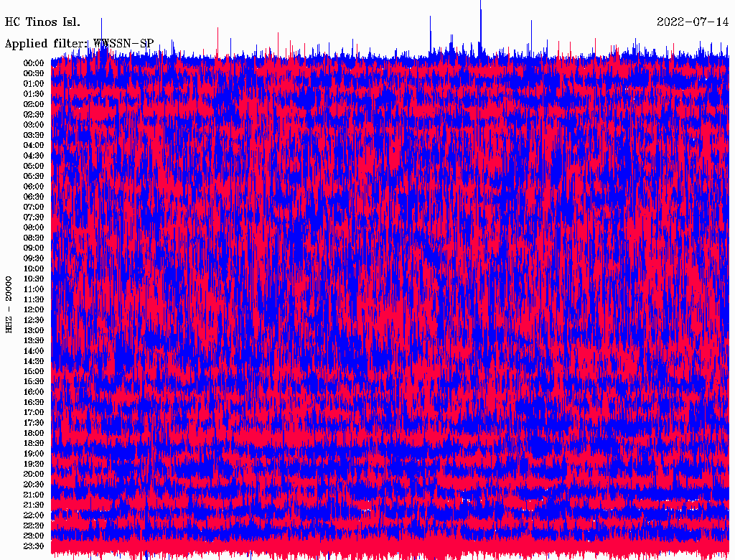
Task: Select the 12:00 time row label
Action: coord(34,309)
